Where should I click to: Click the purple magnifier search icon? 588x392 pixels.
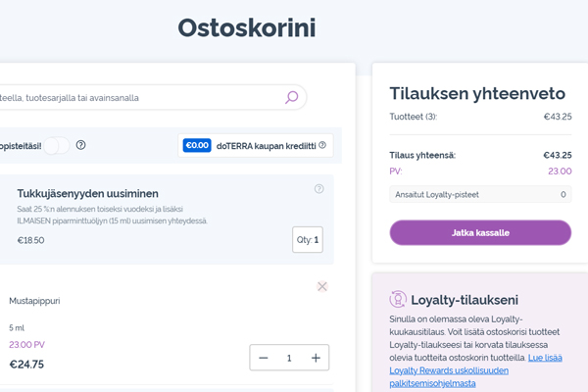click(291, 97)
